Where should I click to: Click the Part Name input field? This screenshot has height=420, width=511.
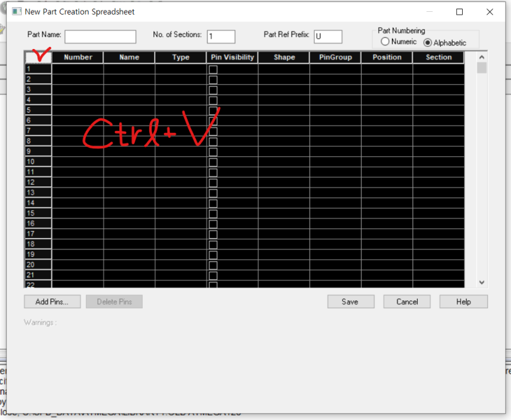pos(100,36)
